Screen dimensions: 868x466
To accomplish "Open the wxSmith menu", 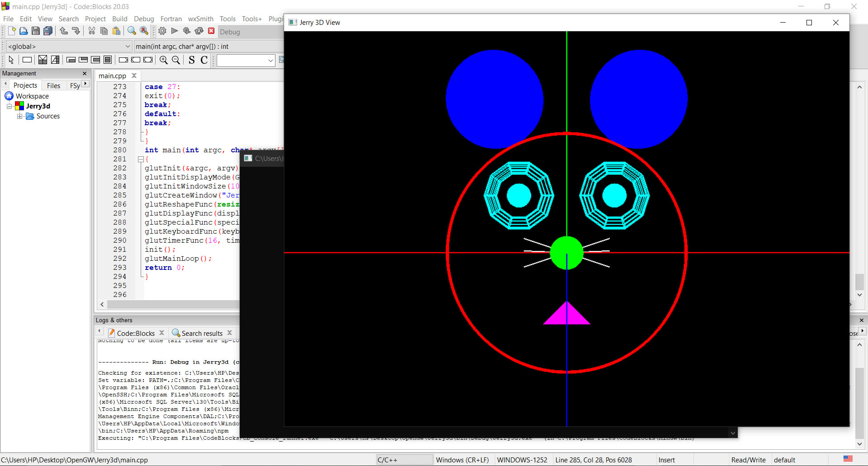I will [x=200, y=19].
